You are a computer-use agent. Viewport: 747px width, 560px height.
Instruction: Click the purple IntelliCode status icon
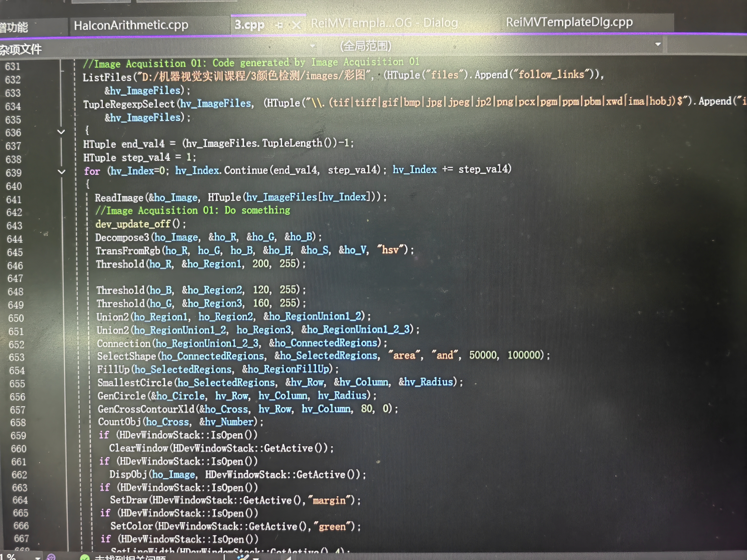coord(51,557)
